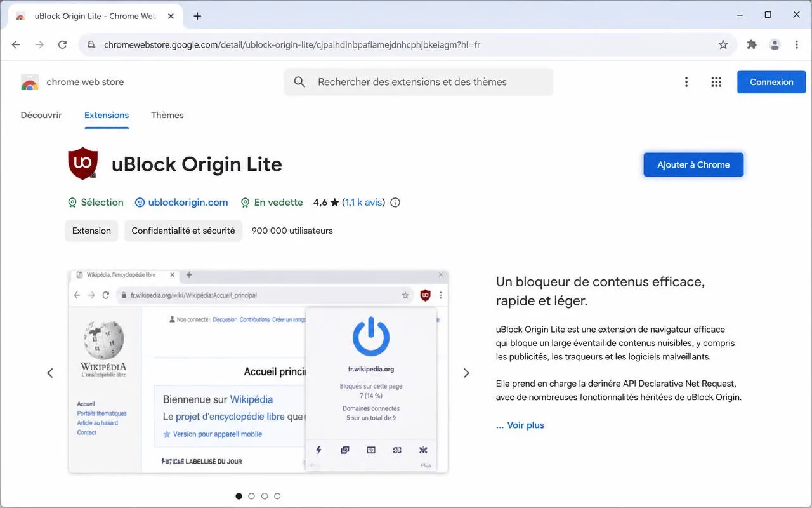812x508 pixels.
Task: Switch to the Extensions tab
Action: tap(107, 115)
